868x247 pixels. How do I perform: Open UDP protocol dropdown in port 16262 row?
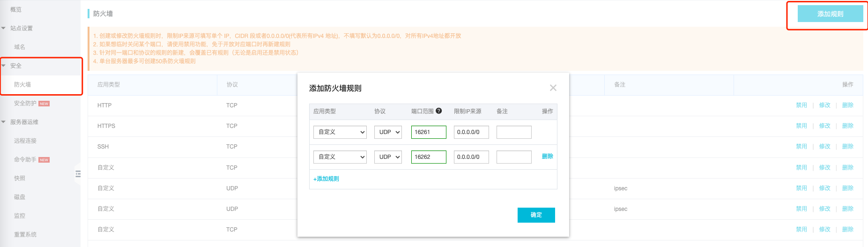pyautogui.click(x=388, y=157)
